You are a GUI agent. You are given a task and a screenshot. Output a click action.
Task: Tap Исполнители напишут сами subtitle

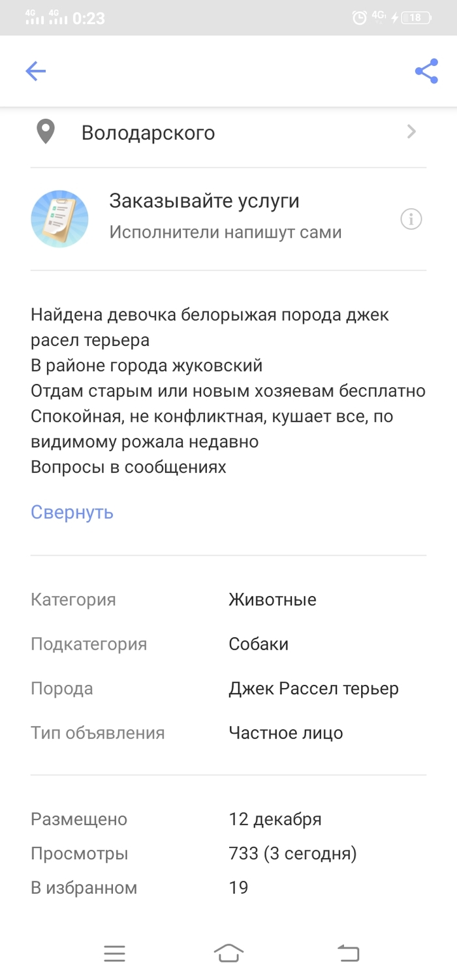click(225, 232)
